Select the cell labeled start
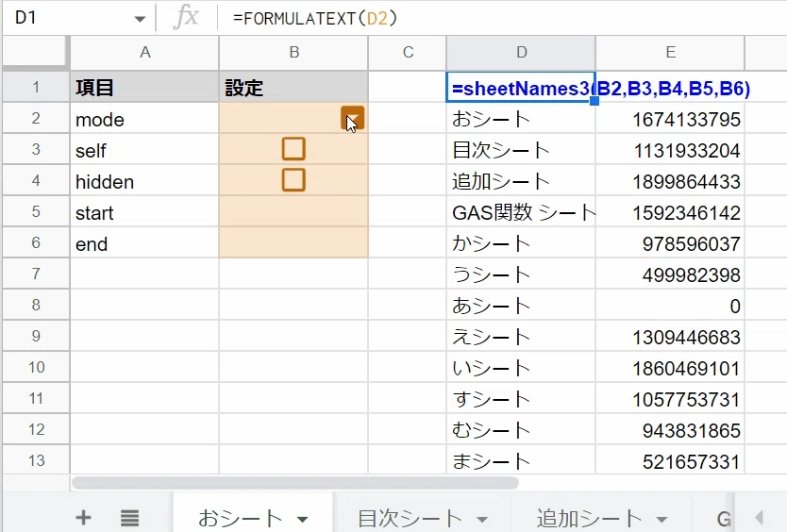This screenshot has height=532, width=787. 144,211
